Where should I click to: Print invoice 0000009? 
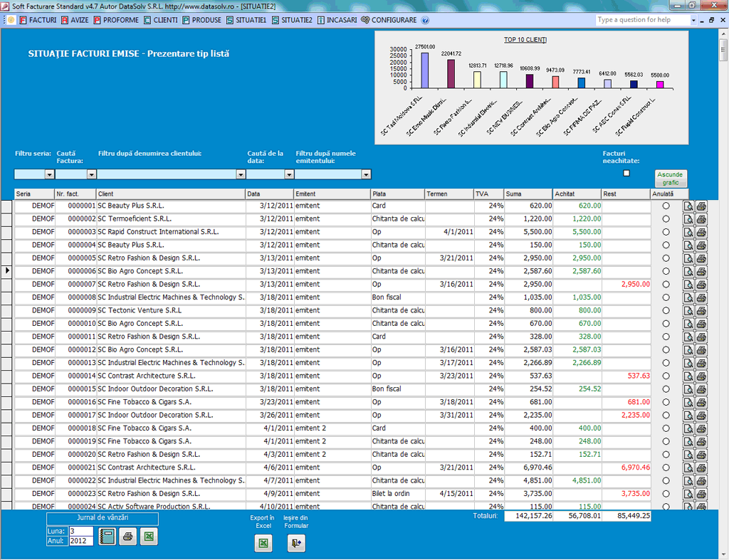point(701,310)
